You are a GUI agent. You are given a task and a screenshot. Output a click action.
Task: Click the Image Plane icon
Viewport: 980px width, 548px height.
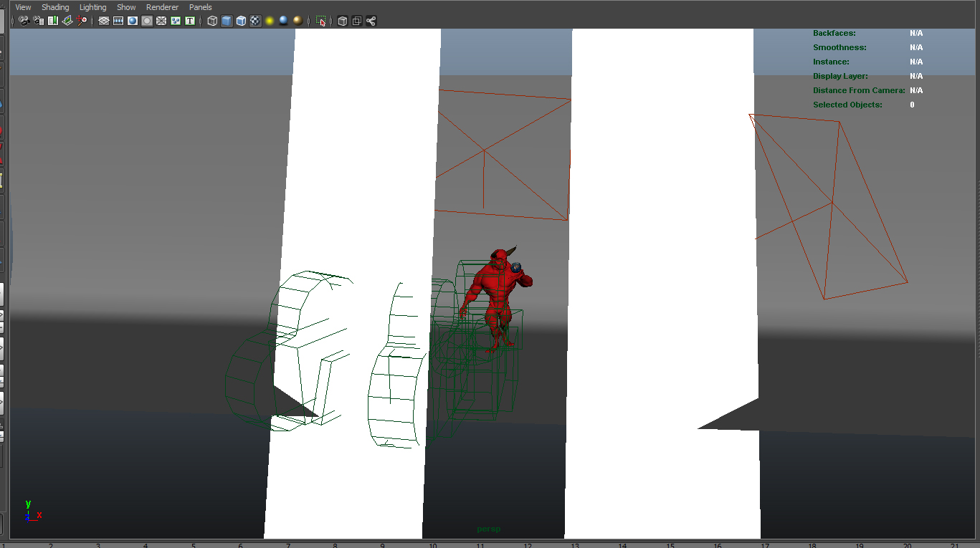point(67,21)
